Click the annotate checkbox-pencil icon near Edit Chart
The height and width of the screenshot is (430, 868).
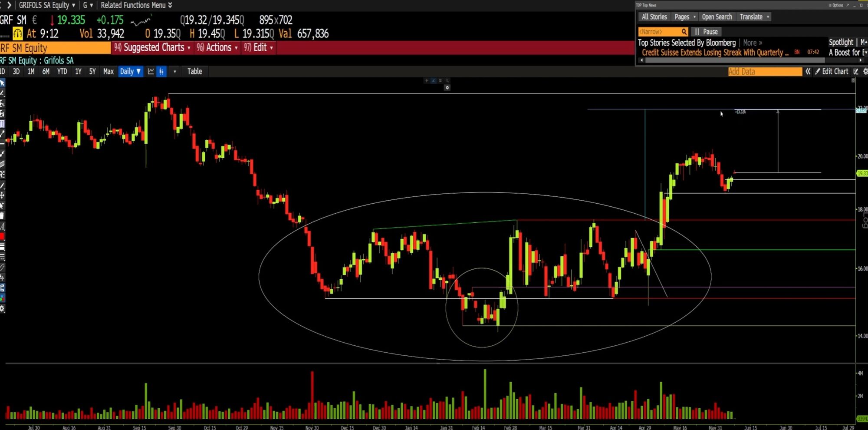[856, 71]
